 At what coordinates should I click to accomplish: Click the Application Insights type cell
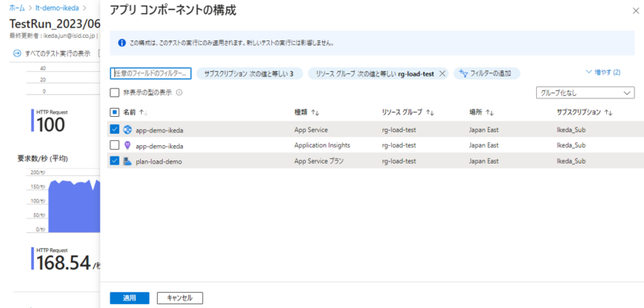coord(322,146)
